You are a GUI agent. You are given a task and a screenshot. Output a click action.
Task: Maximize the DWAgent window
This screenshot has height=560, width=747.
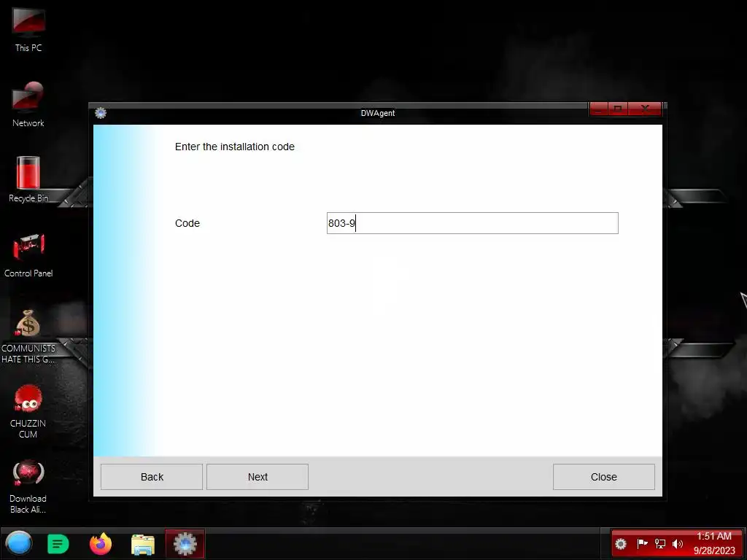[618, 109]
